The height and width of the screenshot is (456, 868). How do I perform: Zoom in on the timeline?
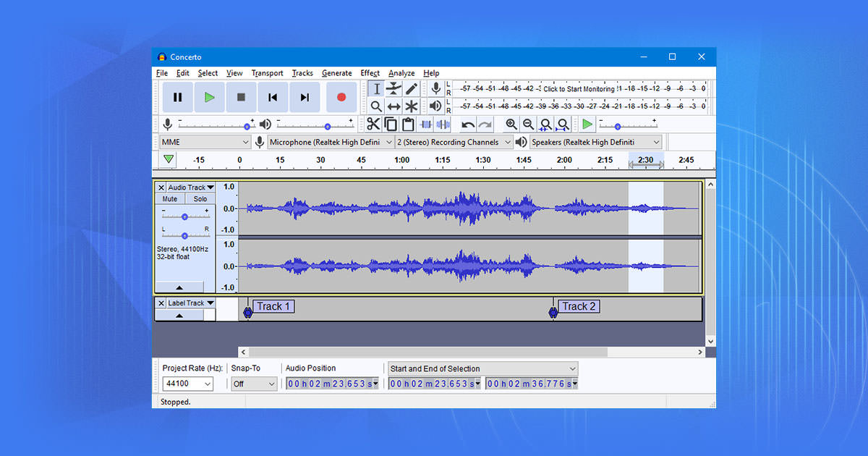511,124
